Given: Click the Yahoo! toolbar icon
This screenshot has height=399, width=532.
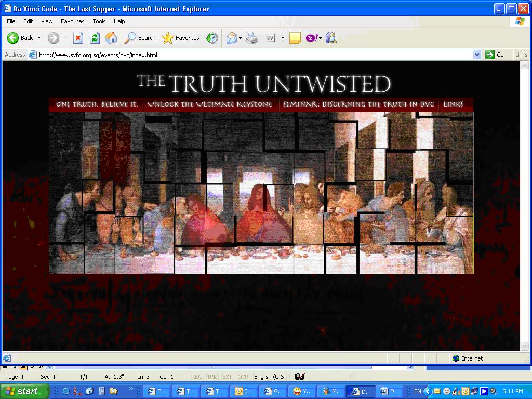Looking at the screenshot, I should (312, 38).
